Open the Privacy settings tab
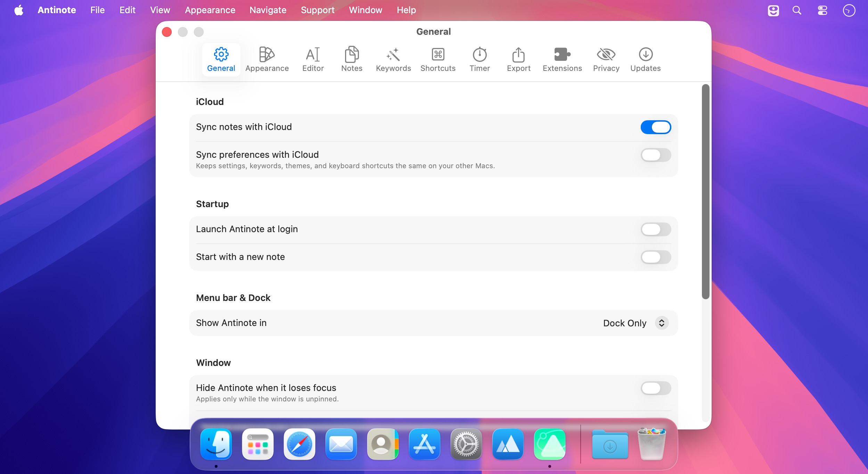868x474 pixels. click(x=606, y=59)
